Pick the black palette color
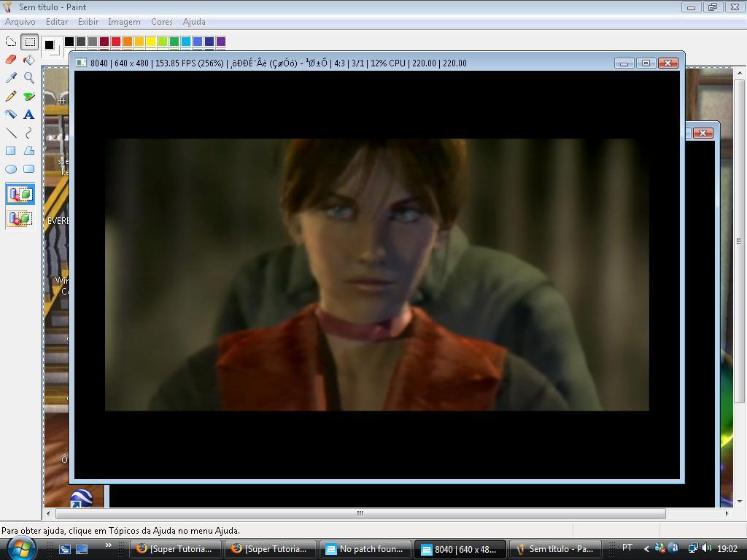Screen dimensions: 747x560 point(69,42)
